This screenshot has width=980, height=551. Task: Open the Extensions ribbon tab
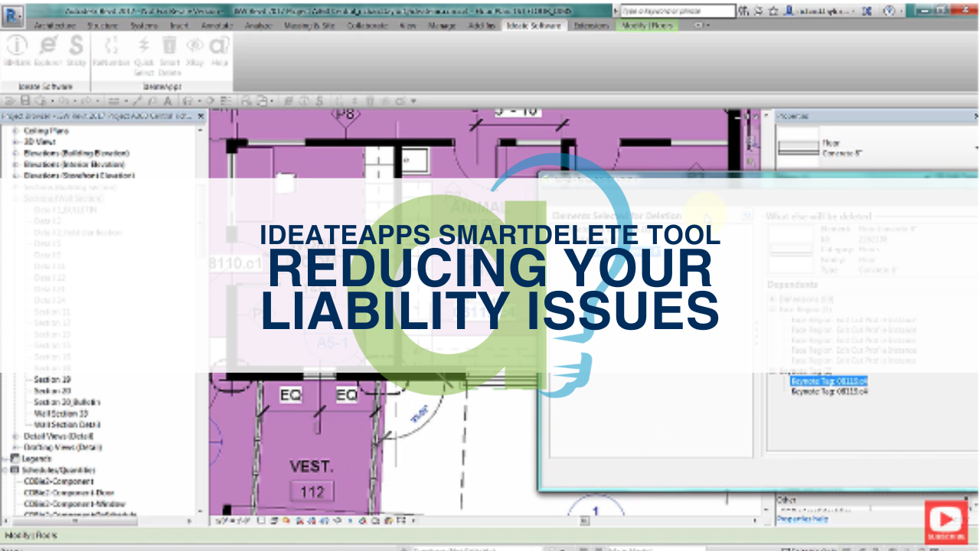coord(591,25)
